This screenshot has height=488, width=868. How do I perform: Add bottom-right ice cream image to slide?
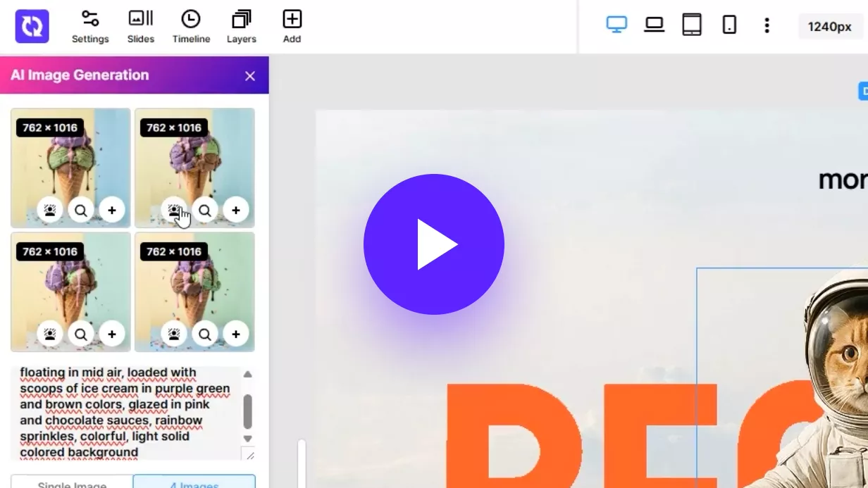[x=236, y=334]
